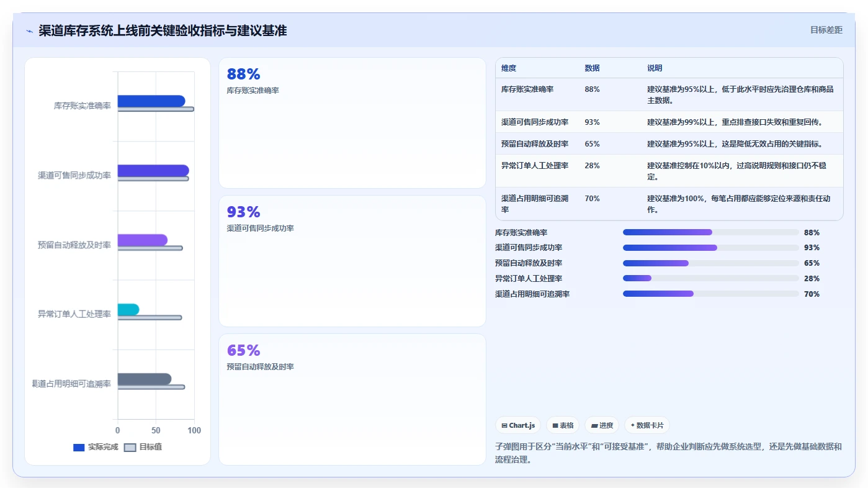Click the 库存账实准确率 caption under 88%
The height and width of the screenshot is (488, 868).
pyautogui.click(x=253, y=91)
